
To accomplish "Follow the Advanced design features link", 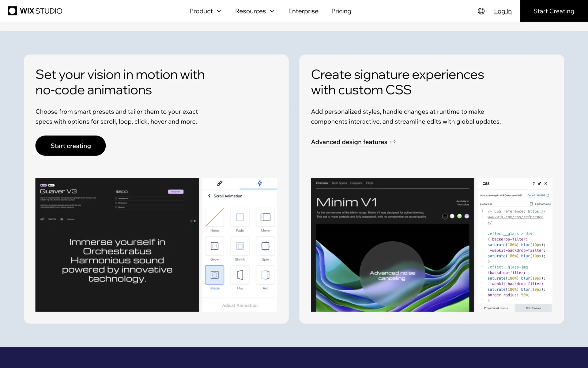I will [349, 142].
